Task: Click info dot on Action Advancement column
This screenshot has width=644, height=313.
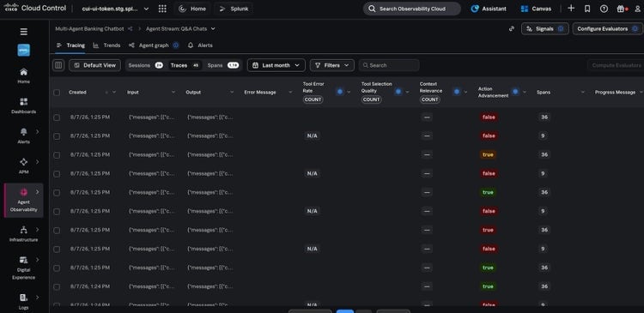Action: (x=515, y=92)
